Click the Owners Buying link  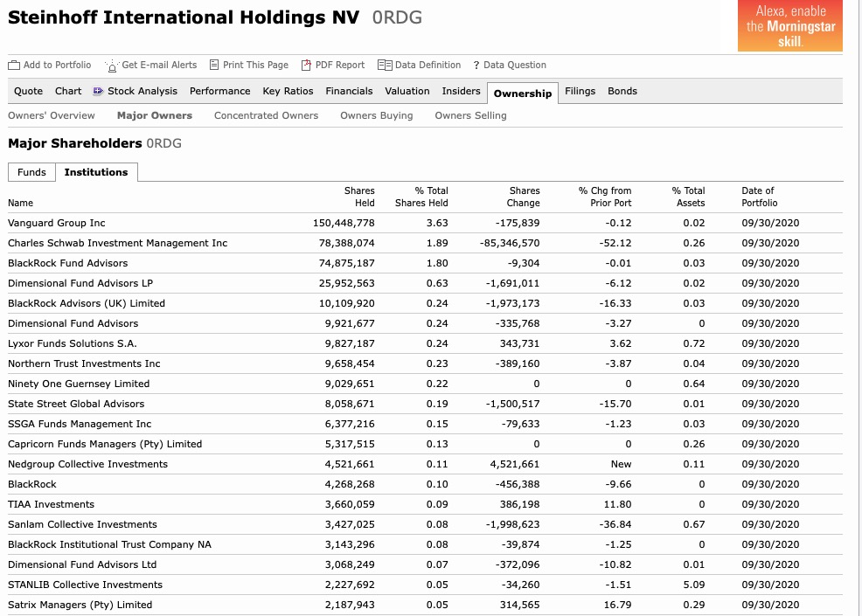tap(376, 114)
